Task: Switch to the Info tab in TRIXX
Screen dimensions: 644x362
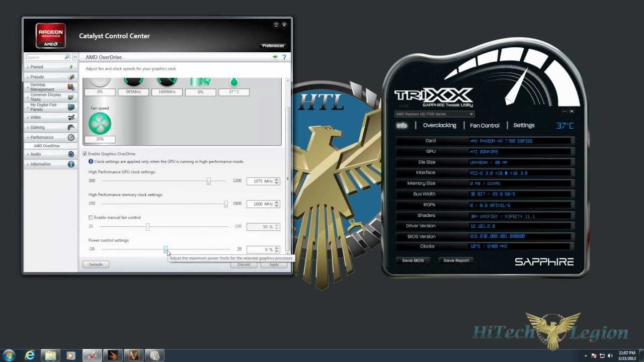Action: point(401,126)
